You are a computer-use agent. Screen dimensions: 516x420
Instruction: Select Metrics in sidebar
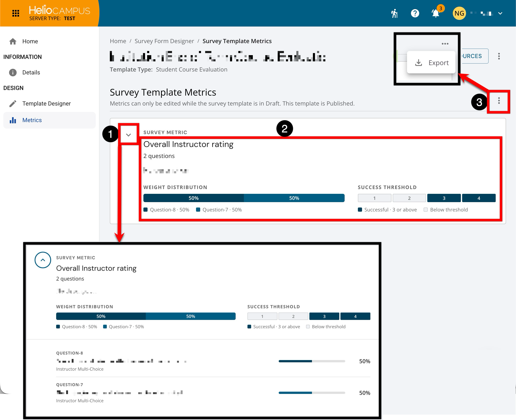[50, 120]
